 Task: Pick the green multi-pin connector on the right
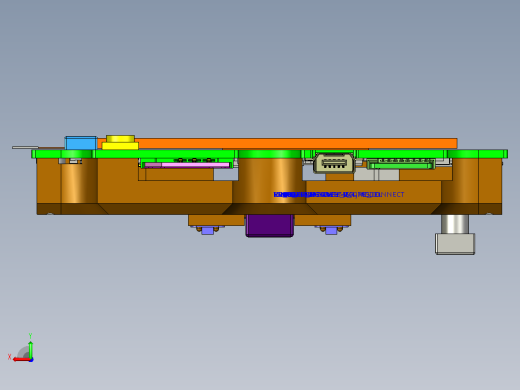point(401,164)
